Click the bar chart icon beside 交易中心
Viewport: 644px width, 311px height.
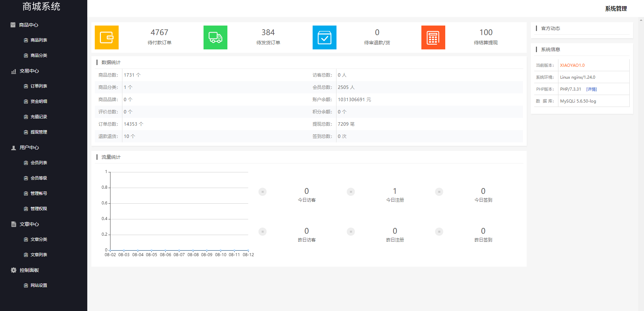tap(14, 71)
